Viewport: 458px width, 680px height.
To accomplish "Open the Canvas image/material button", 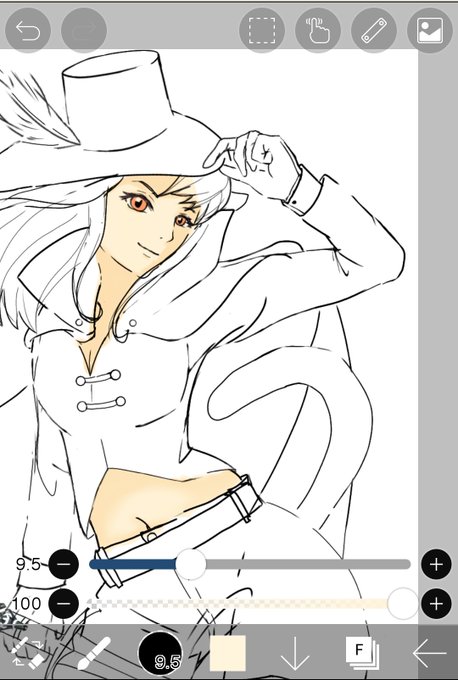I will 430,31.
